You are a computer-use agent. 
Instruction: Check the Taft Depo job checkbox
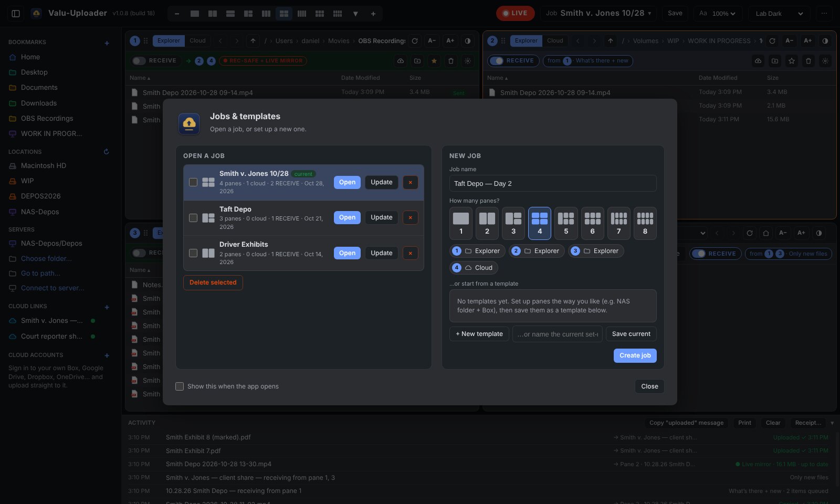click(x=193, y=217)
